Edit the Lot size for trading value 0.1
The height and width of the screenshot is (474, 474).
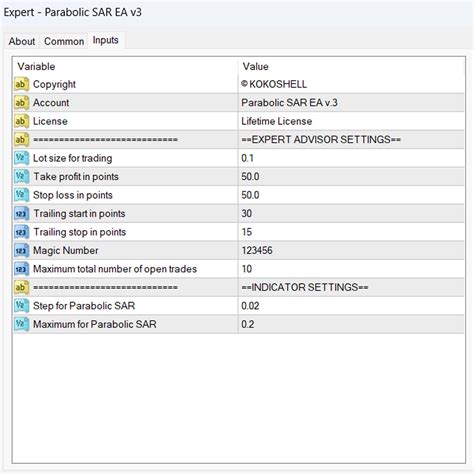(x=351, y=158)
